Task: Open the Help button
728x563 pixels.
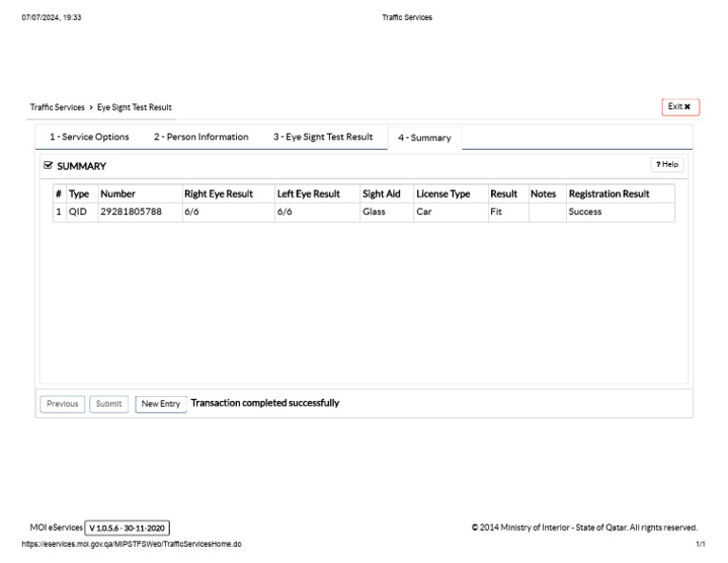Action: (x=667, y=165)
